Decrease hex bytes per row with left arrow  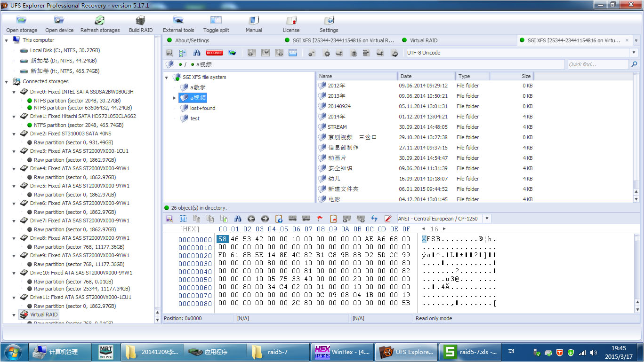pyautogui.click(x=423, y=229)
